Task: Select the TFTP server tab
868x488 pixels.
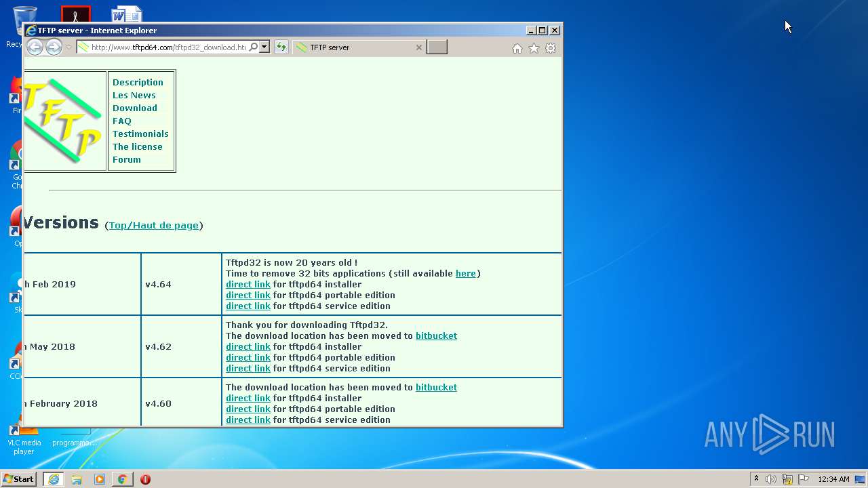Action: point(359,47)
